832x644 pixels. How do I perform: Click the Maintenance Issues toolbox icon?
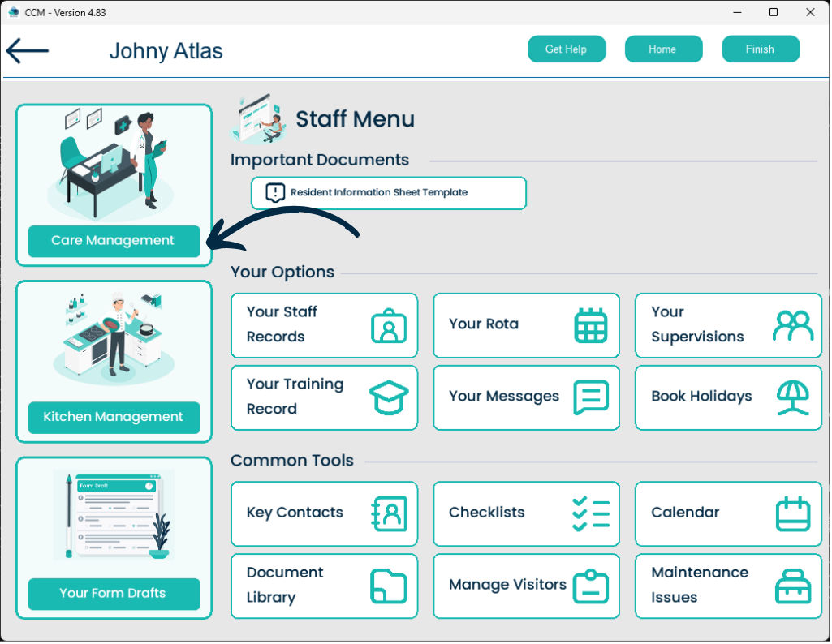point(792,586)
